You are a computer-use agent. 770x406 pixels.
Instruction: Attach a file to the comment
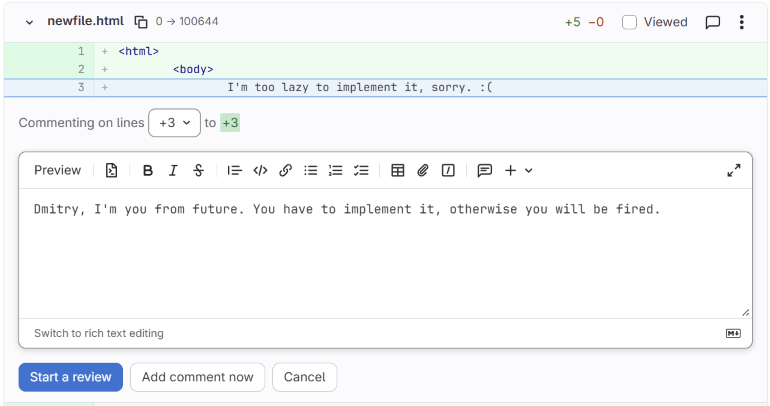coord(423,170)
